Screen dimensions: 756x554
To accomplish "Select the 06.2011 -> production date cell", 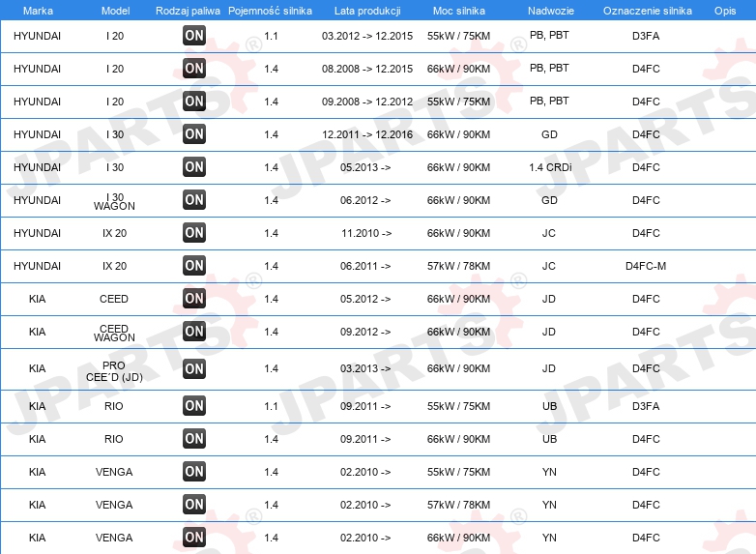I will [x=365, y=266].
